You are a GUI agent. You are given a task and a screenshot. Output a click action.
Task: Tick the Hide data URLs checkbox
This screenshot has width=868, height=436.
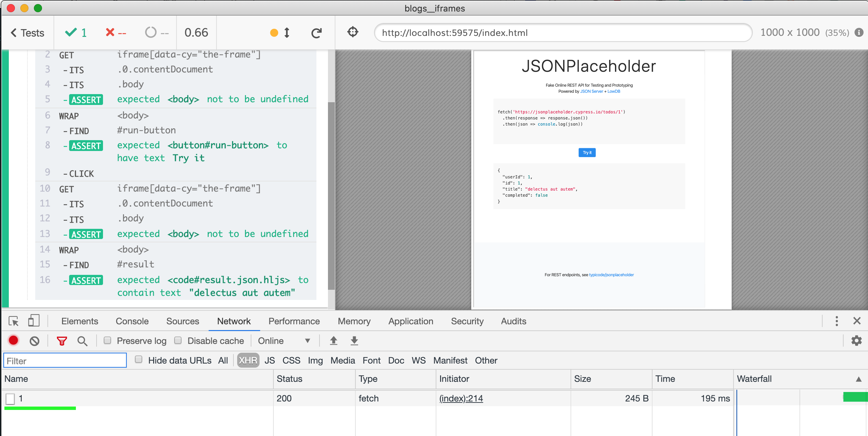point(139,360)
